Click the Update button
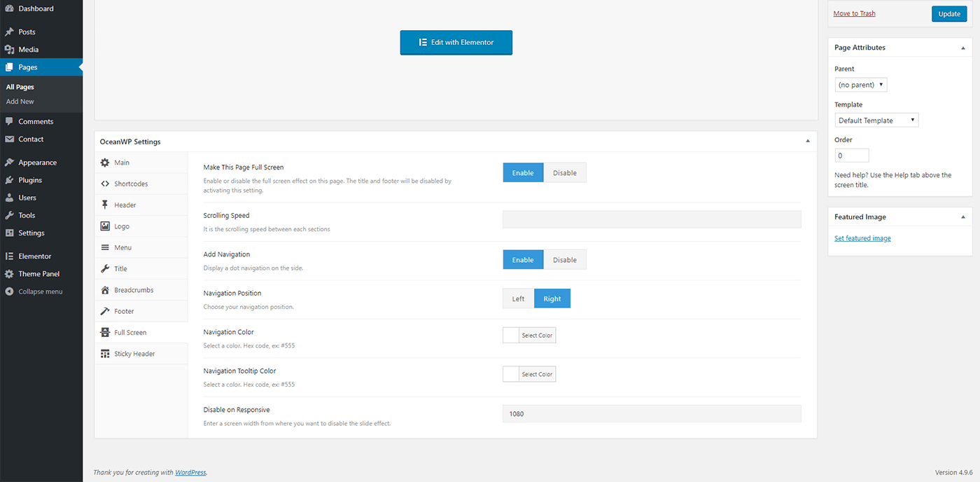Image resolution: width=980 pixels, height=482 pixels. coord(949,14)
